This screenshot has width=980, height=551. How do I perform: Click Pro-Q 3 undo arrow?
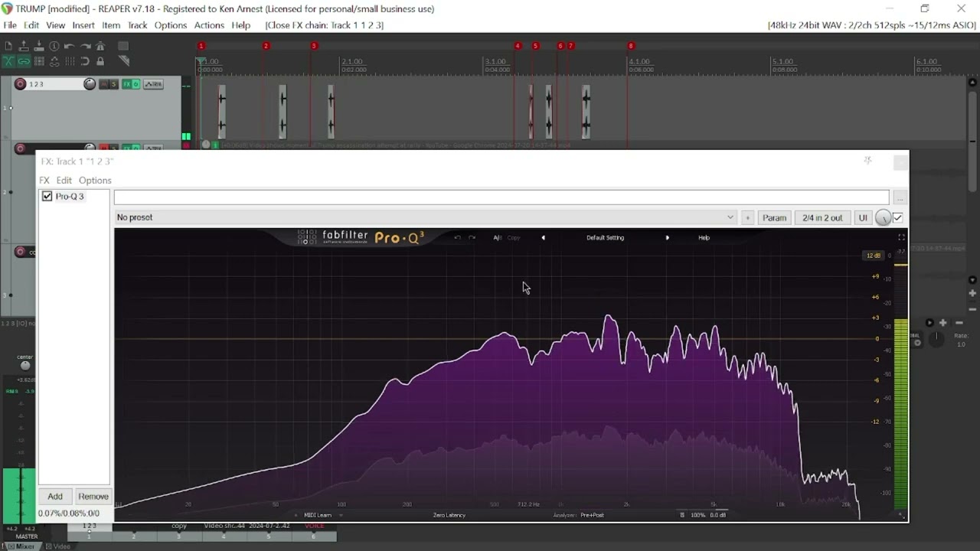458,237
